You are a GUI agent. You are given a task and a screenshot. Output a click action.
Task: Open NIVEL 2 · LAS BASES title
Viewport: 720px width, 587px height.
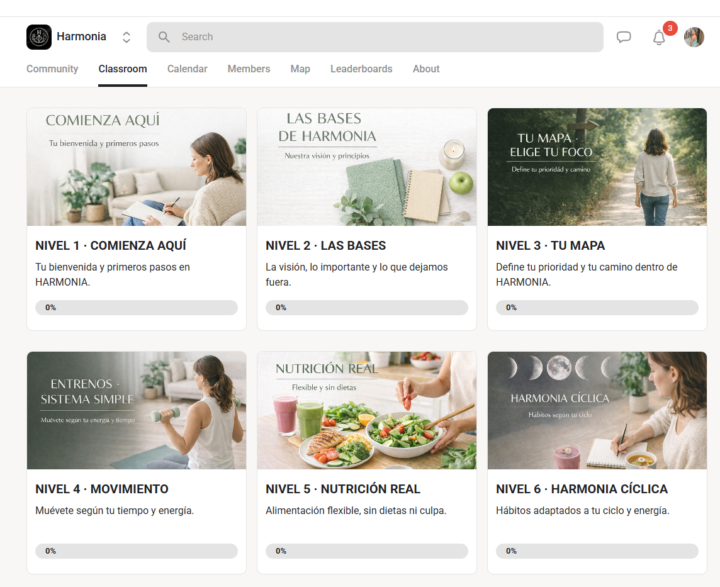(x=326, y=245)
